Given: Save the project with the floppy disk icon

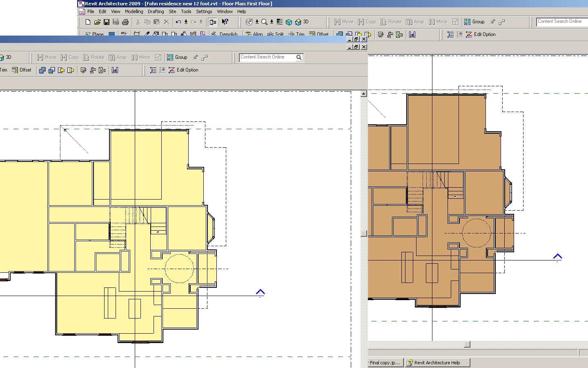Looking at the screenshot, I should coord(107,22).
